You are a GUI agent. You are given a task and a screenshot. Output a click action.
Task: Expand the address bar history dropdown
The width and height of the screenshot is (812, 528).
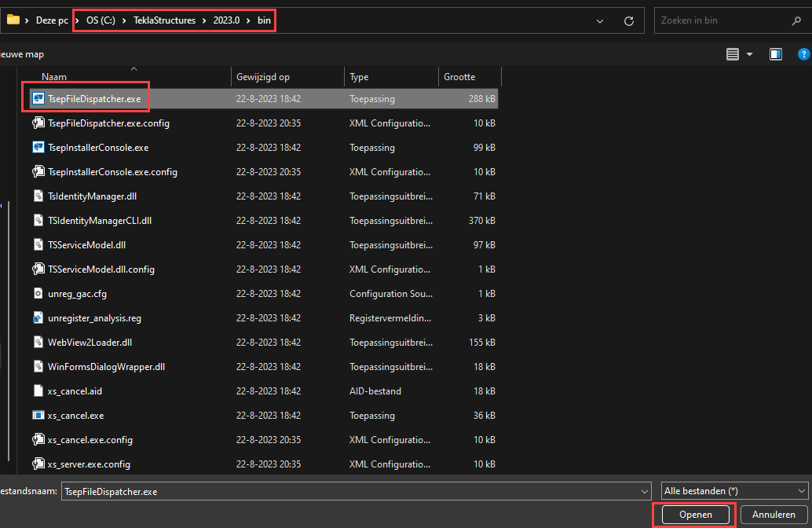(x=601, y=21)
